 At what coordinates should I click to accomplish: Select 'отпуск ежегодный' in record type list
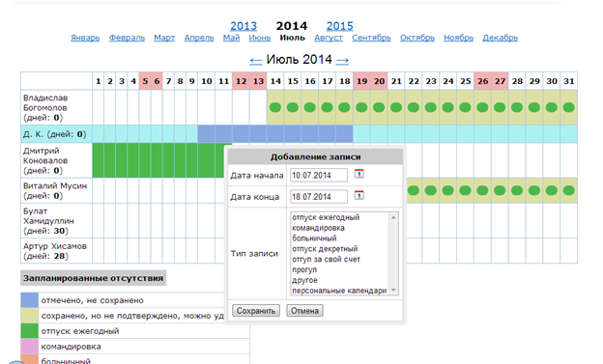[x=326, y=217]
